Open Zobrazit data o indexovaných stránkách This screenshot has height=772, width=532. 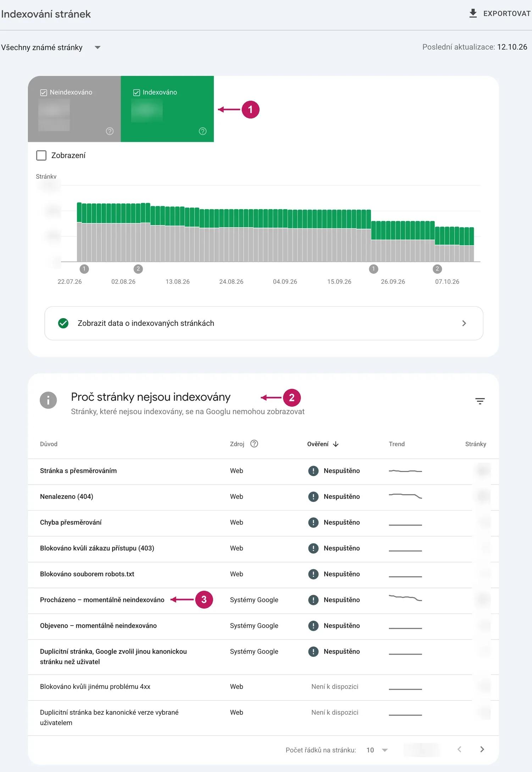tap(264, 323)
